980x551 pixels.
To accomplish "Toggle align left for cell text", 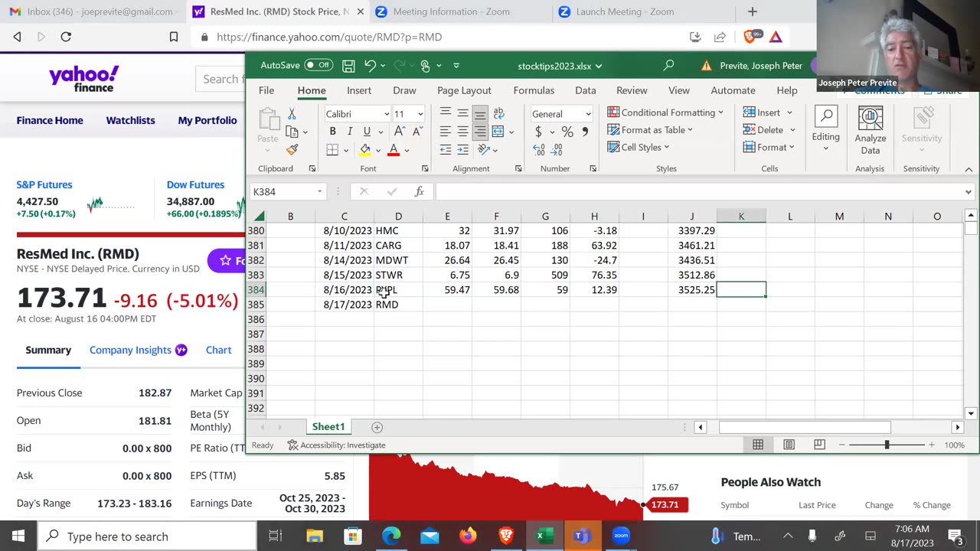I will (x=445, y=132).
